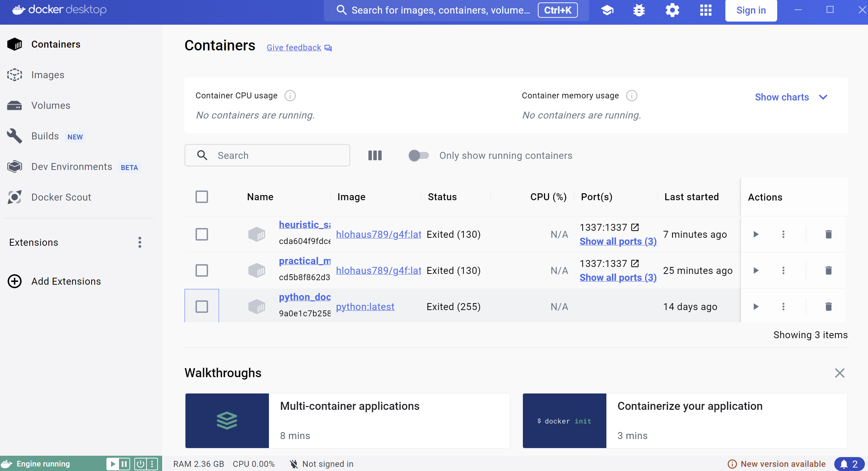The image size is (868, 471).
Task: Delete the python_doc container with trash icon
Action: (x=828, y=307)
